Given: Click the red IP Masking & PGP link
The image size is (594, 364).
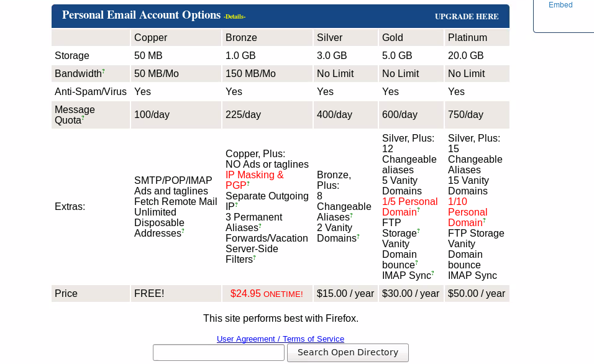Looking at the screenshot, I should tap(255, 180).
